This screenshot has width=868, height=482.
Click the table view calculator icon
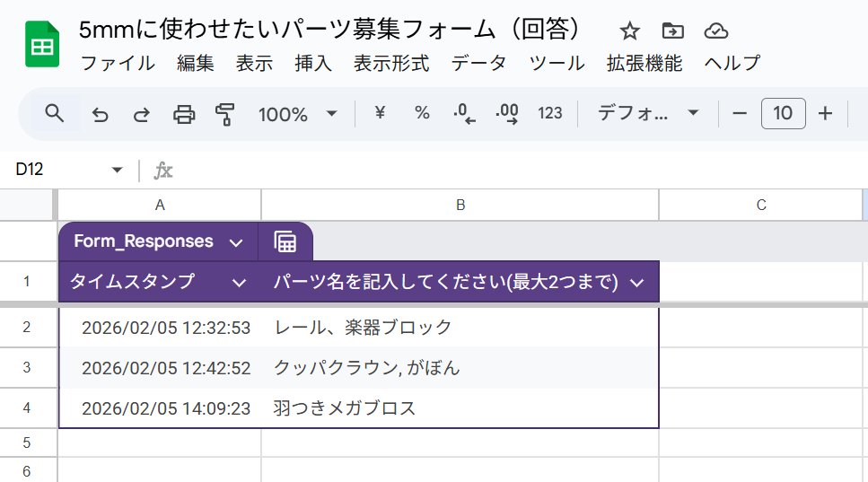285,241
